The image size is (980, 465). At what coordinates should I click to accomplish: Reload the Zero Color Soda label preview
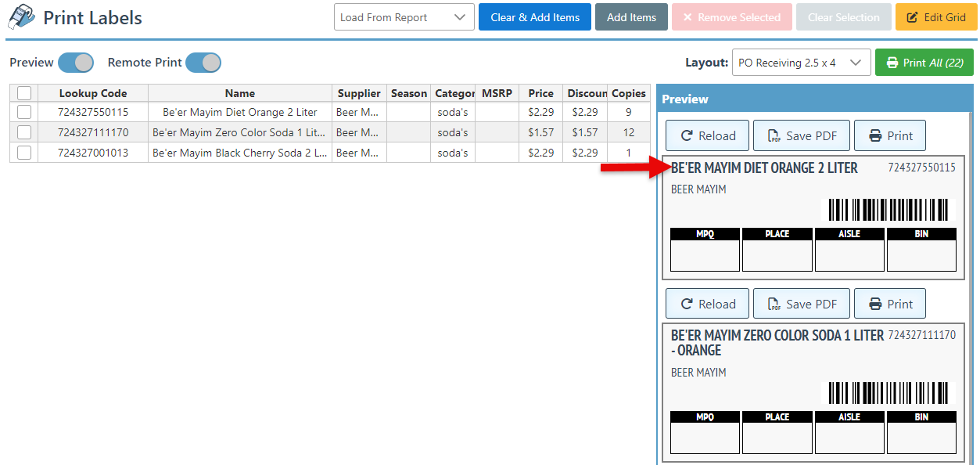click(x=707, y=304)
